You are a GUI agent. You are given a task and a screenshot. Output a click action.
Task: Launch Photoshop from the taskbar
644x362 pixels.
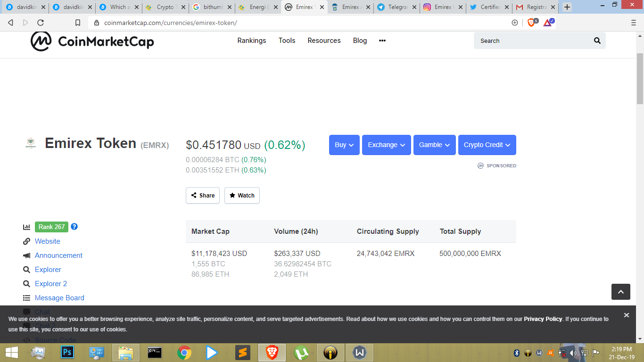pos(67,353)
